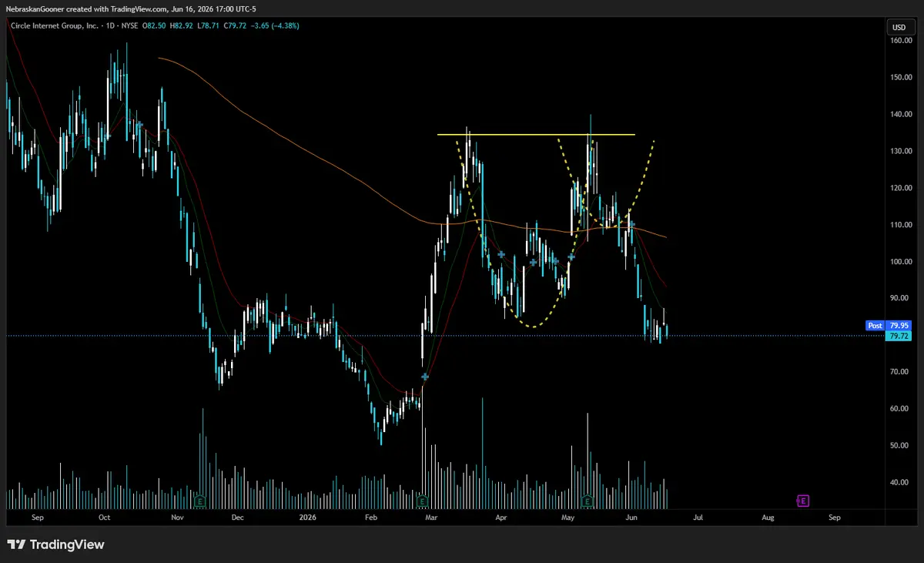Click the open value O82.50
This screenshot has width=924, height=563.
[x=152, y=25]
